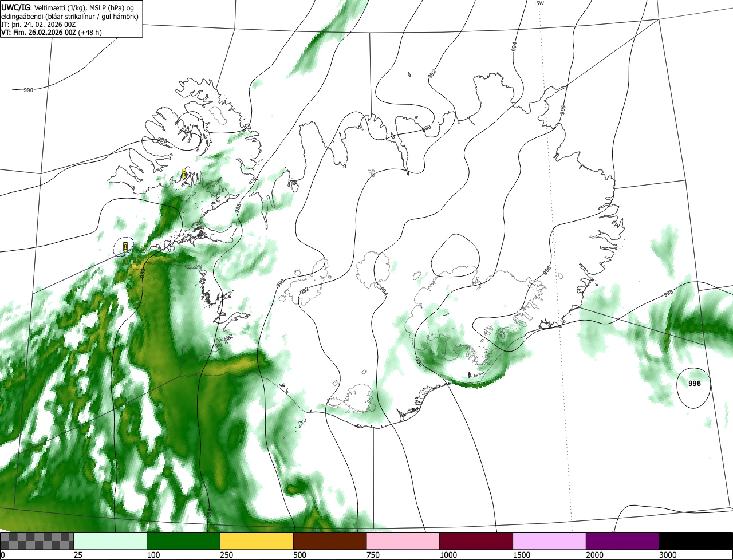Click the yellow lightning marker labeled 6
Screen dimensions: 733x560
click(x=184, y=173)
